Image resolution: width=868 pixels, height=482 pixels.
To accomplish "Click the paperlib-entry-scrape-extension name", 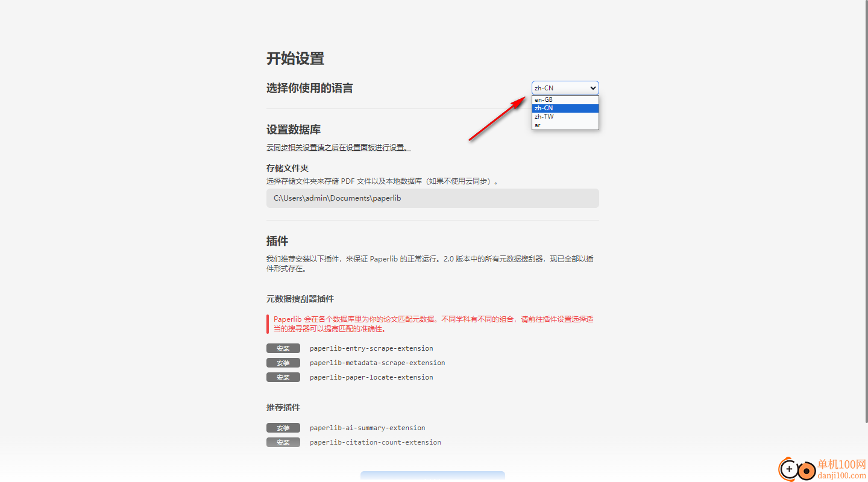I will click(371, 348).
